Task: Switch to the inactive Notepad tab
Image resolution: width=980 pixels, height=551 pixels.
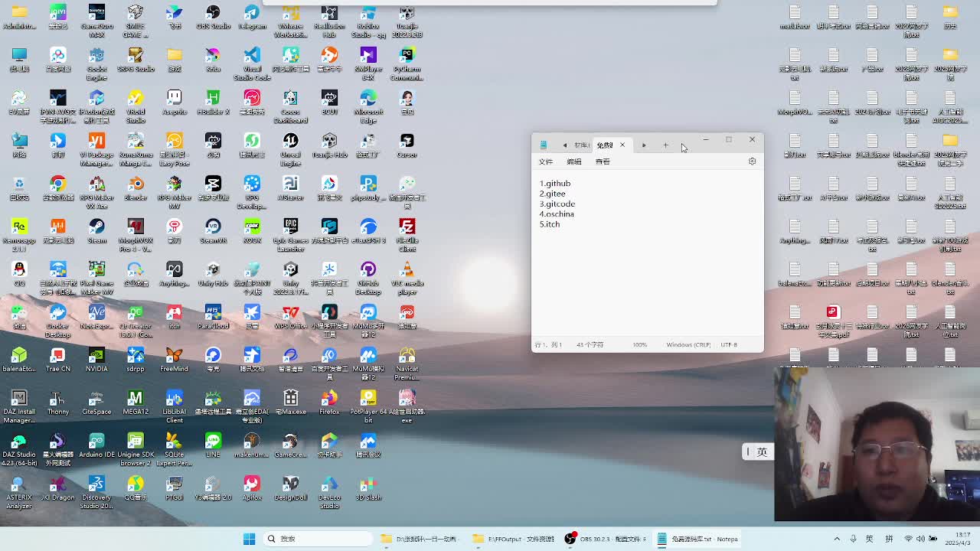Action: click(x=581, y=145)
